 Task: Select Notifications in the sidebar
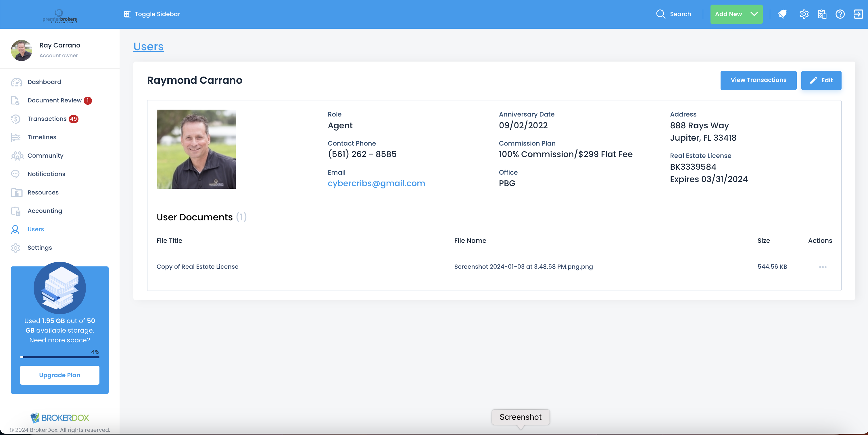click(47, 174)
